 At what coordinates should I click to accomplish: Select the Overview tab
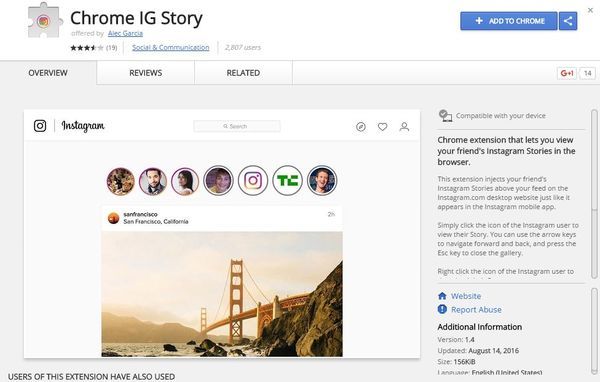pyautogui.click(x=48, y=73)
